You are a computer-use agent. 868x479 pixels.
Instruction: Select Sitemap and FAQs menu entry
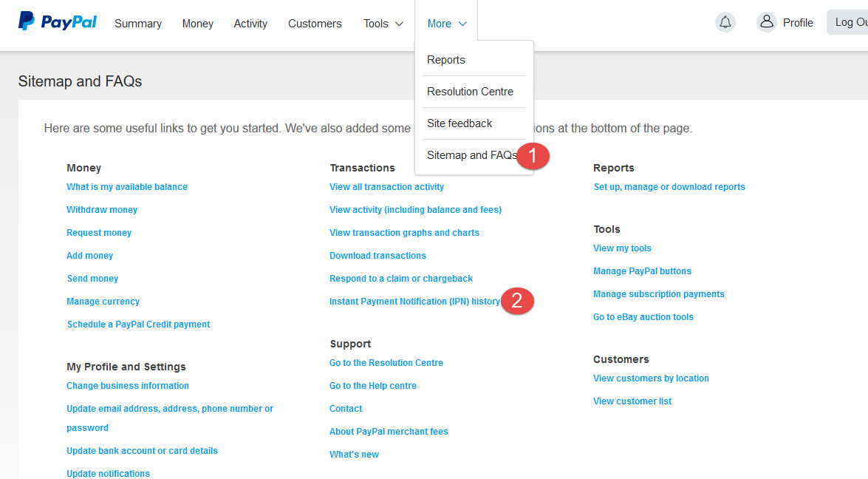pos(471,155)
